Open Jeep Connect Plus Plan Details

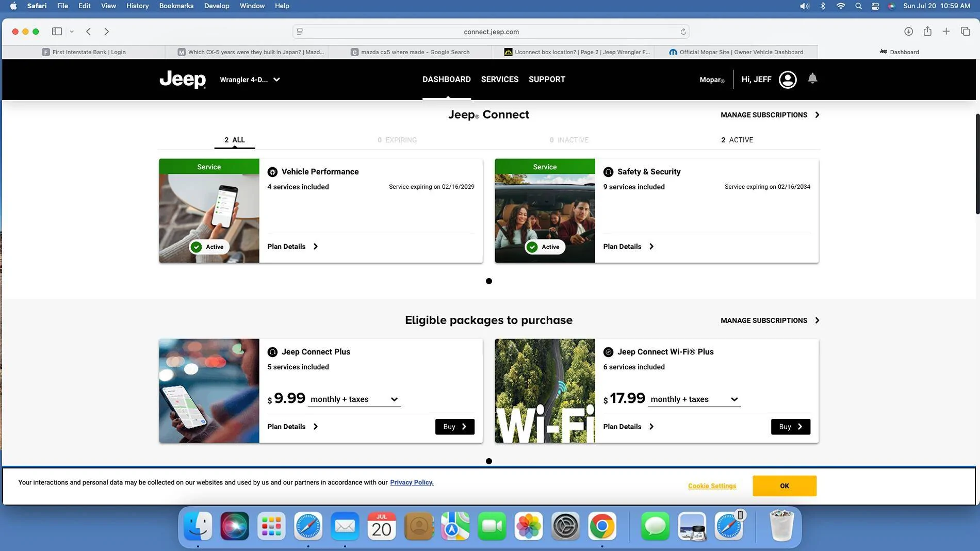(292, 427)
